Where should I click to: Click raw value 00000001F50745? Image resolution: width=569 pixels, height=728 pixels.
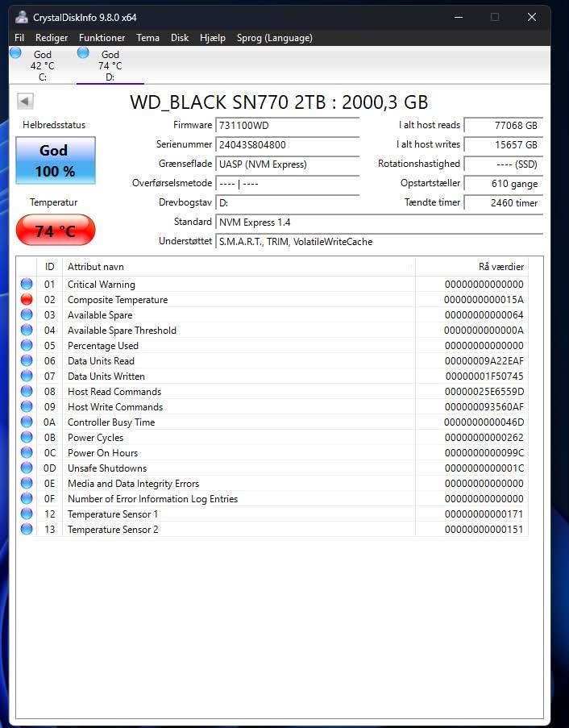coord(484,376)
